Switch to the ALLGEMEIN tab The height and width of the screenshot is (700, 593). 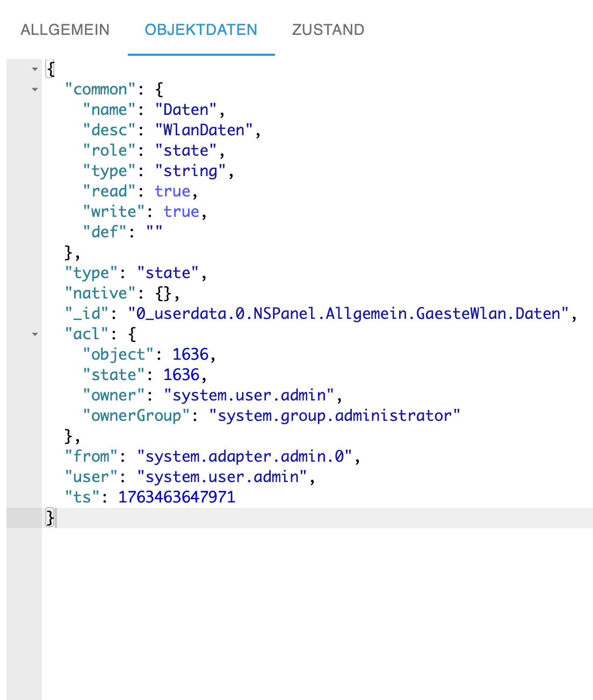click(x=65, y=30)
